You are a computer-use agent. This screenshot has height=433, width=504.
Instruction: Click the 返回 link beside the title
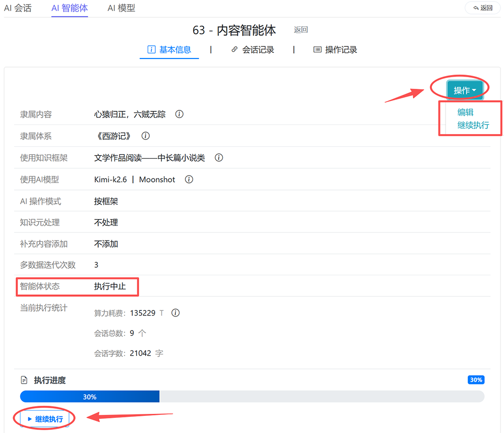(x=301, y=30)
